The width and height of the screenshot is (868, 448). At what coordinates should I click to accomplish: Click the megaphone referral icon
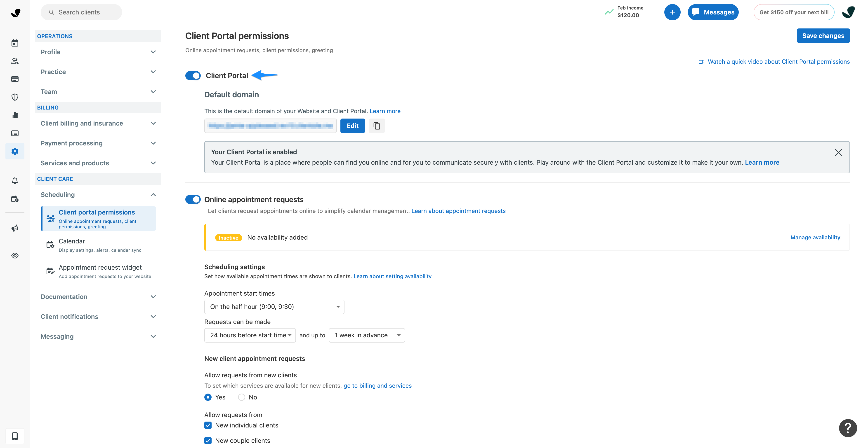coord(15,228)
